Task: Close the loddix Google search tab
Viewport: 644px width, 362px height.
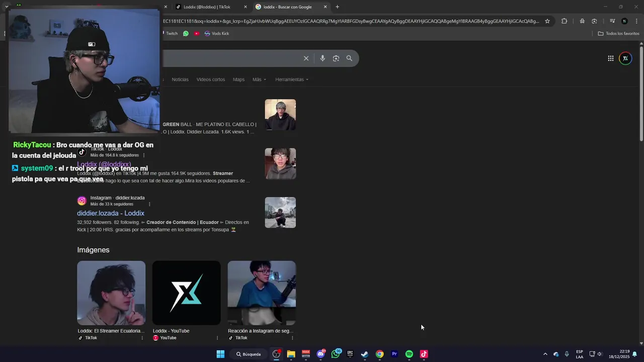Action: tap(325, 7)
